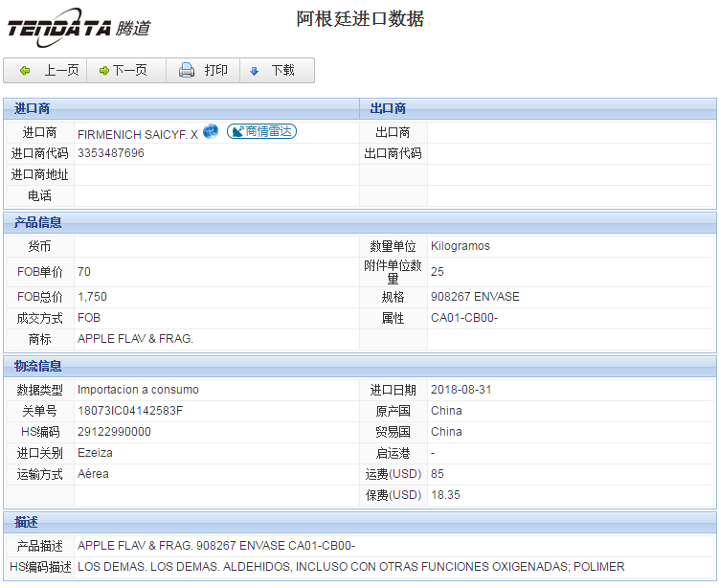Collapse the 出口商 section header
This screenshot has height=588, width=719.
[388, 108]
